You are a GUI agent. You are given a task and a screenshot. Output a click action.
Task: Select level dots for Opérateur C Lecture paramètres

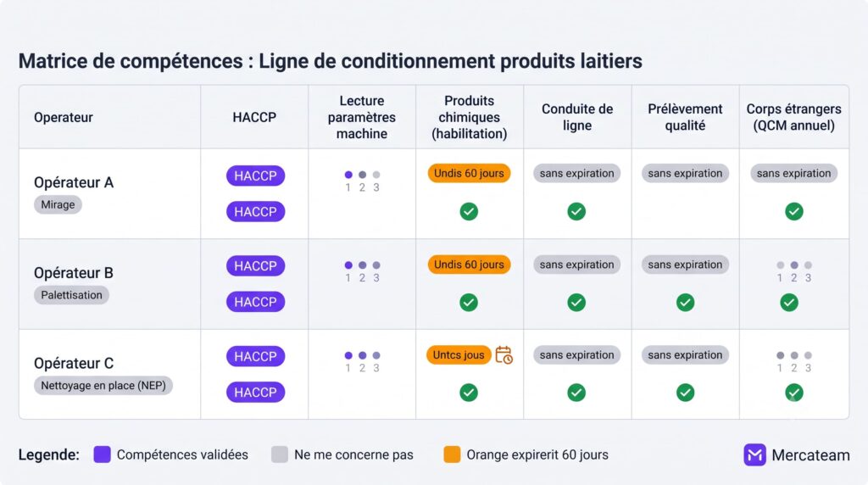pos(362,361)
